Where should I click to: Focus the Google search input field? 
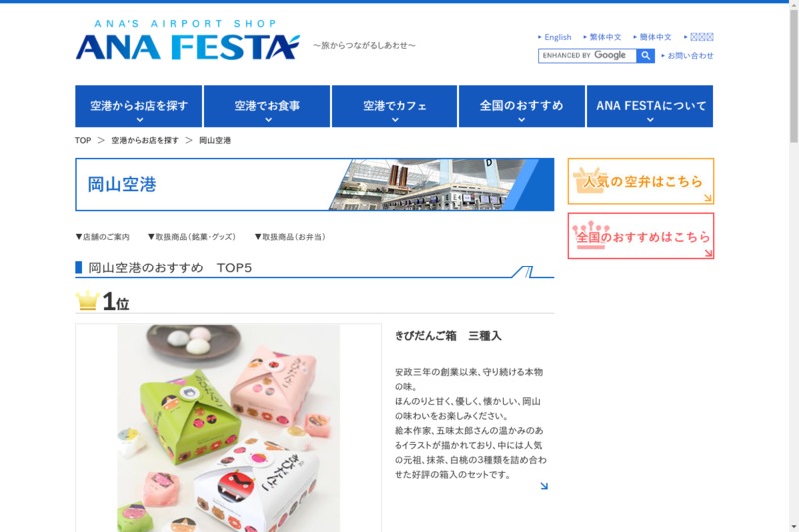coord(587,56)
